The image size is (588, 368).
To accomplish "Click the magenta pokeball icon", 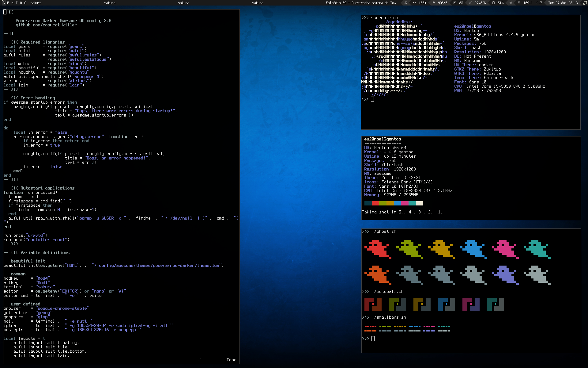I will click(471, 304).
